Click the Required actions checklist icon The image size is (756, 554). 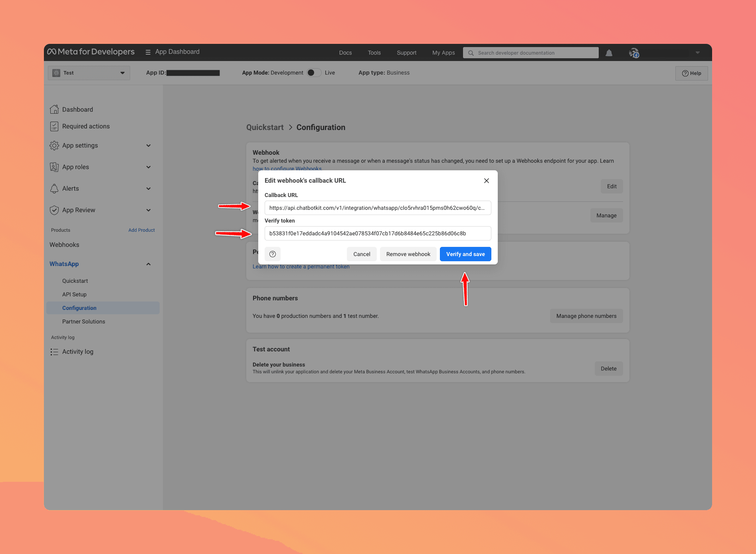click(x=54, y=126)
